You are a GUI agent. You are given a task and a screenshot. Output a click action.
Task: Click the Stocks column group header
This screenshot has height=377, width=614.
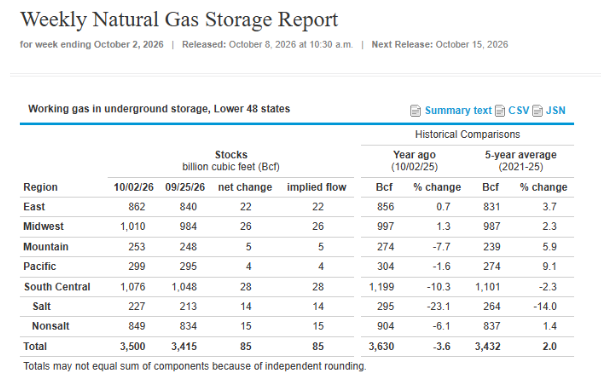(231, 154)
